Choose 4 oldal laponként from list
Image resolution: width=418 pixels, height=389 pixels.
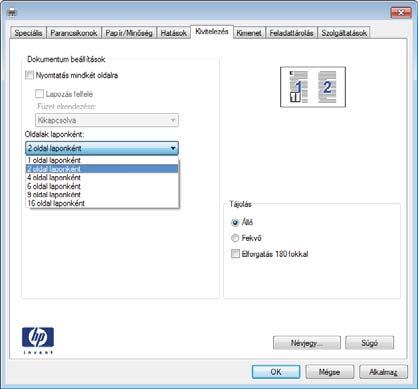[x=102, y=177]
